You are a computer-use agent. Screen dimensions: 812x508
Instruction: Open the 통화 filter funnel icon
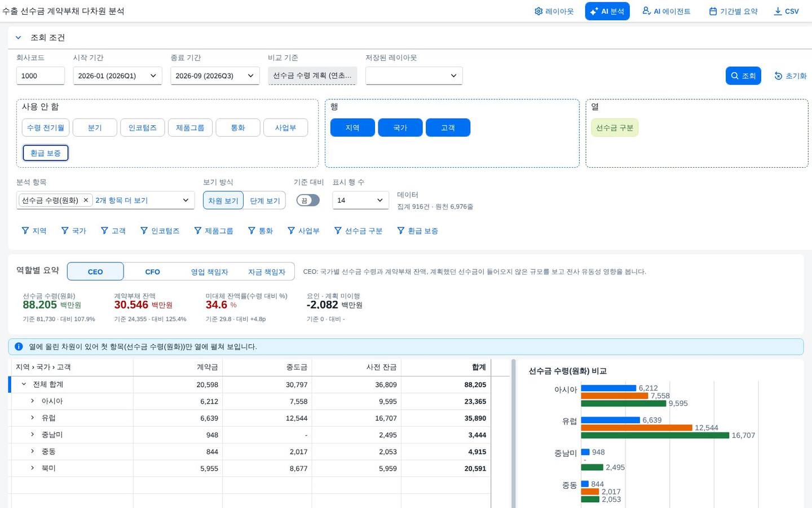tap(252, 230)
